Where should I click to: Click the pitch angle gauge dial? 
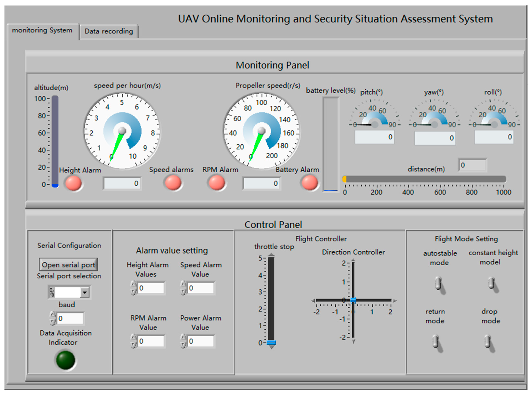coord(374,117)
